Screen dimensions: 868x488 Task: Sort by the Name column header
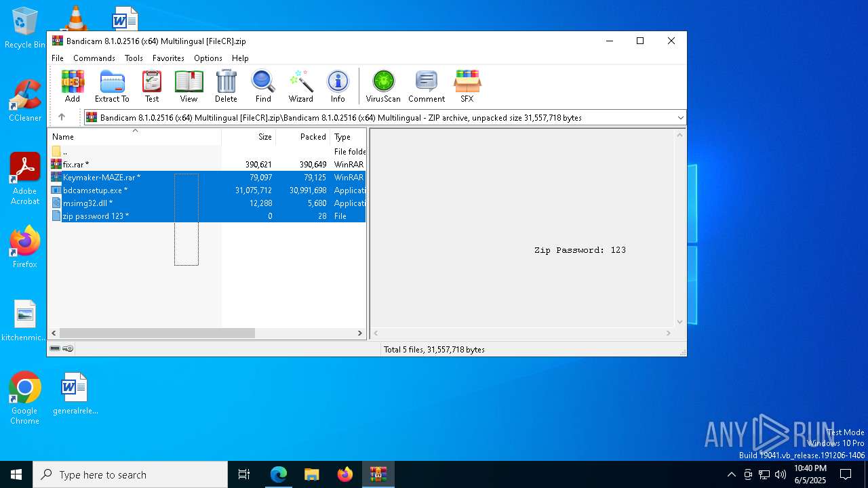[134, 137]
